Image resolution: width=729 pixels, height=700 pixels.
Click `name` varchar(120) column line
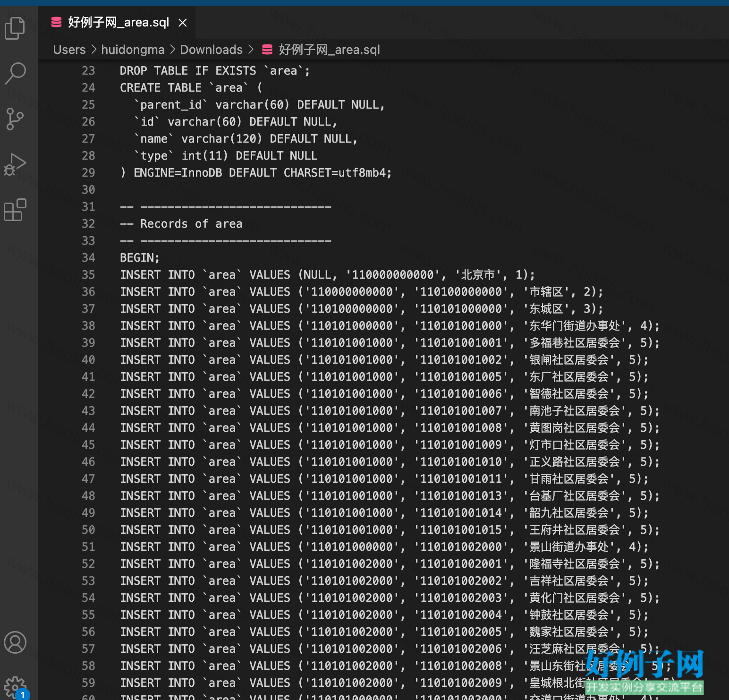coord(246,139)
